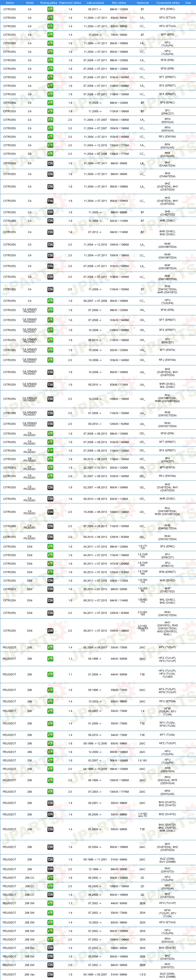Screen dimensions: 196x980
Task: Click diesel ON icon in Citroen C4 68kW / 92KM row
Action: click(x=50, y=212)
